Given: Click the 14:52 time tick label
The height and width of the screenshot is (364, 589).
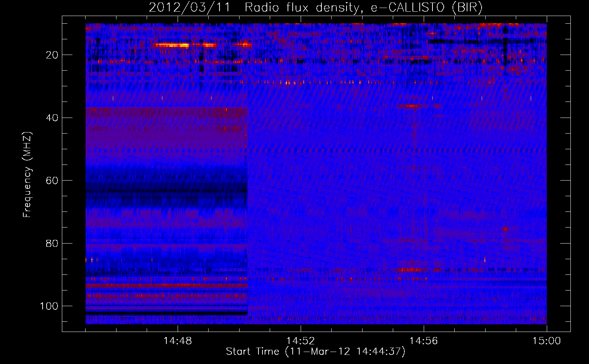Looking at the screenshot, I should click(x=301, y=341).
